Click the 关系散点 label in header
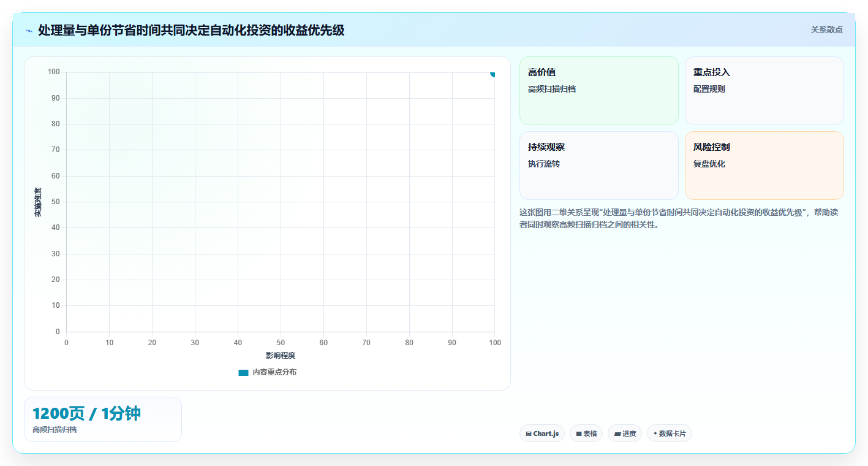This screenshot has height=466, width=868. [x=826, y=29]
